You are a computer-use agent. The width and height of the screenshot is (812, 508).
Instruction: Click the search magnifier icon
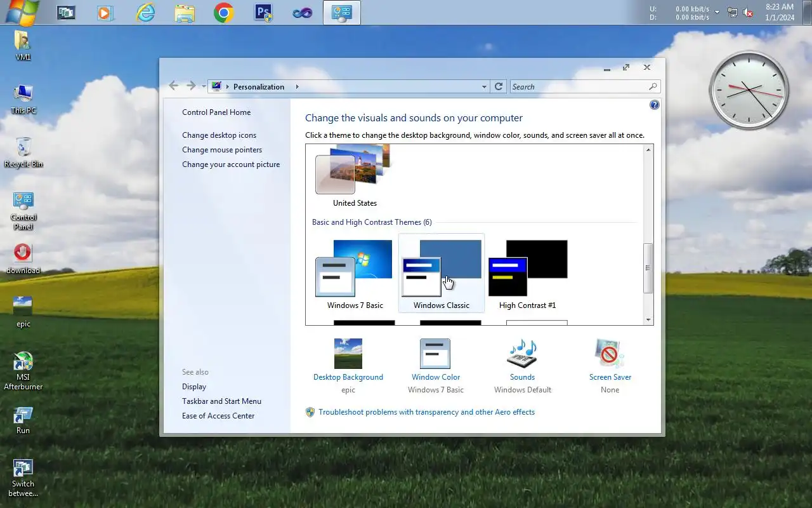(653, 86)
